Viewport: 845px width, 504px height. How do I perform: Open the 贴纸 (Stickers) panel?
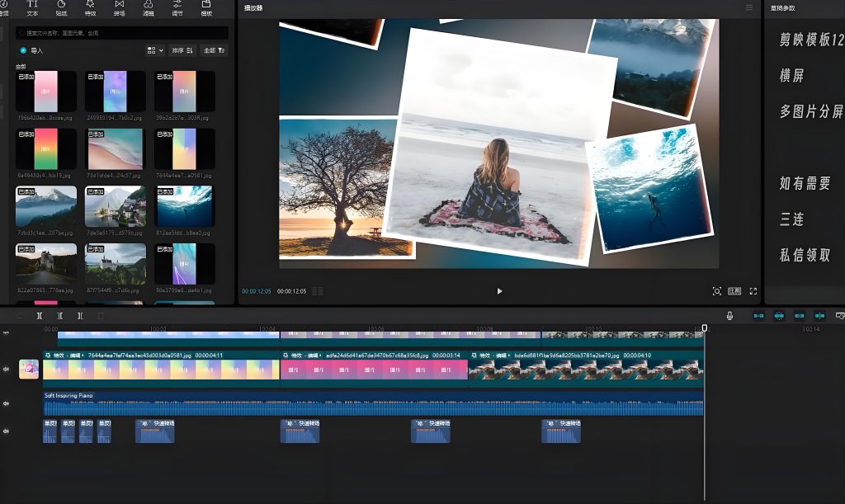pos(61,8)
